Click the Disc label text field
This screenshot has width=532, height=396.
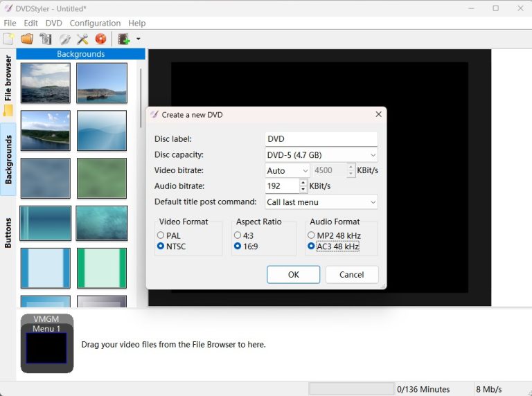tap(321, 139)
